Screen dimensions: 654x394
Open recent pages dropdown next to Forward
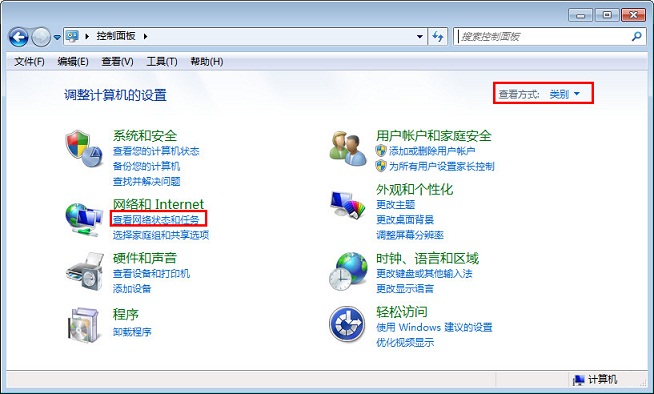57,38
